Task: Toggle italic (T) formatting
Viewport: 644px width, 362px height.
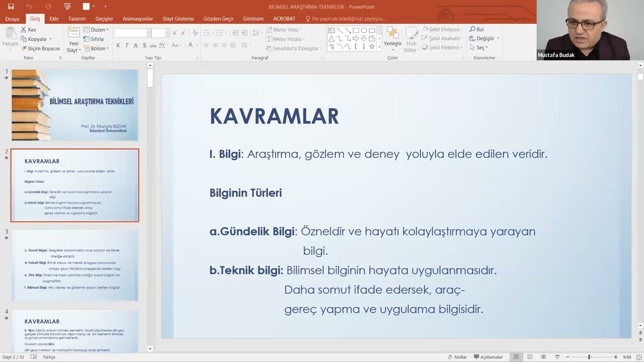Action: click(x=127, y=45)
